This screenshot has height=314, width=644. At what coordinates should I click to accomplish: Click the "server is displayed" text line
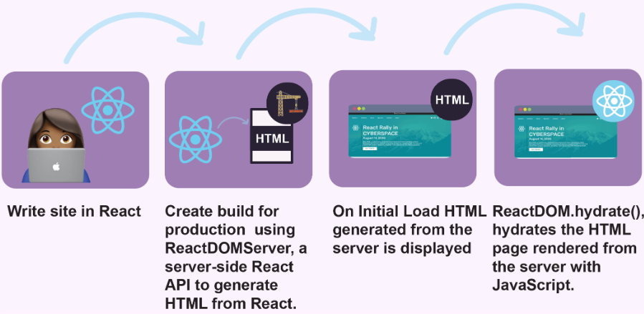402,248
